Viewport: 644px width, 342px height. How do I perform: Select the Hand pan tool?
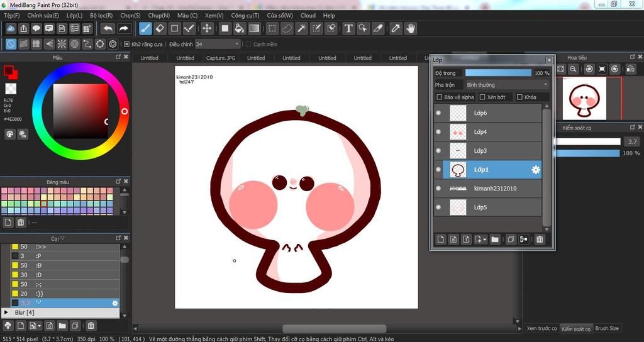click(x=410, y=28)
